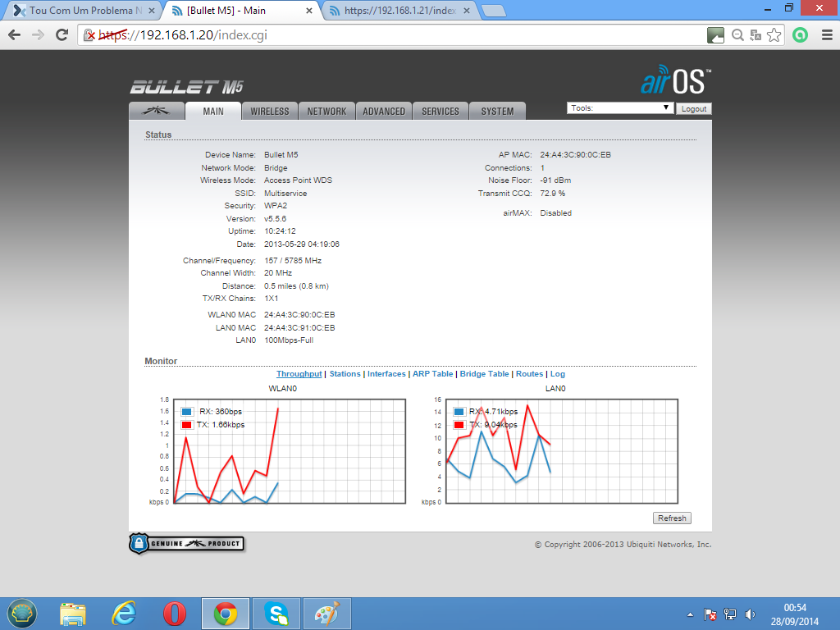Click the browser forward arrow

click(38, 35)
